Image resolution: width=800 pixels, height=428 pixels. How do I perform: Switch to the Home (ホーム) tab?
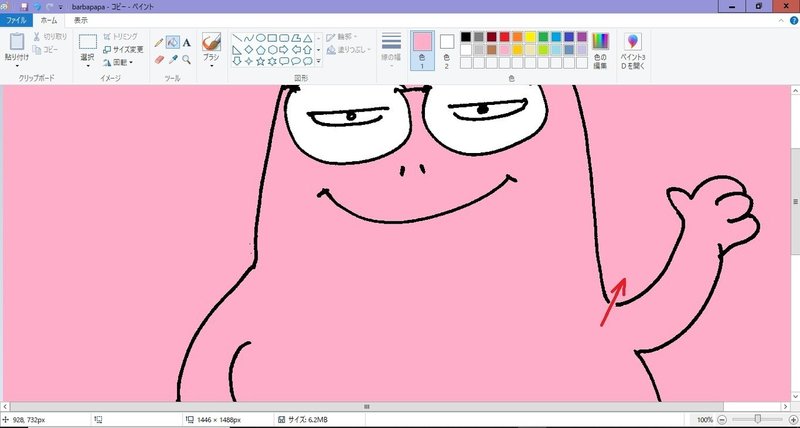pos(49,20)
